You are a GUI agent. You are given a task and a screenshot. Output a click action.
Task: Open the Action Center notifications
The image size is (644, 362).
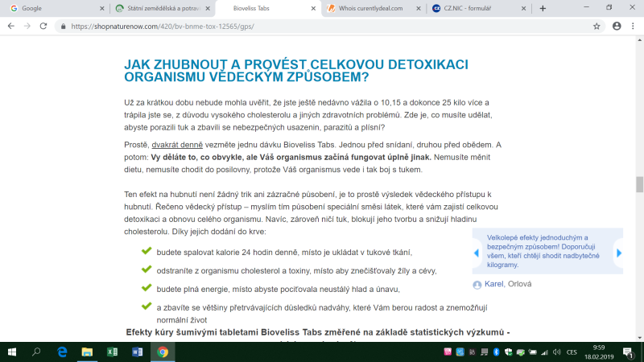click(628, 352)
